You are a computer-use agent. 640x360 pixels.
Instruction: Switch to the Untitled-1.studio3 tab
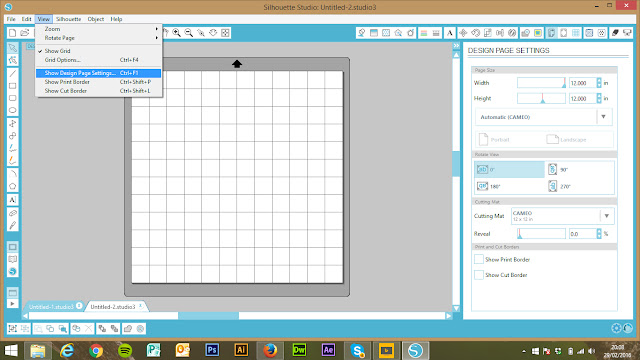pyautogui.click(x=51, y=307)
